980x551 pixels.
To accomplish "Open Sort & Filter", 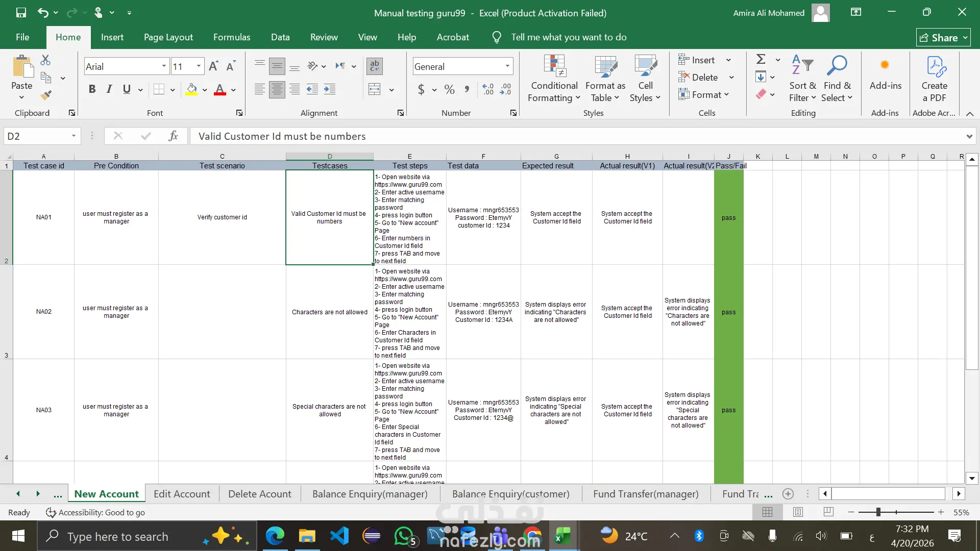I will click(802, 79).
